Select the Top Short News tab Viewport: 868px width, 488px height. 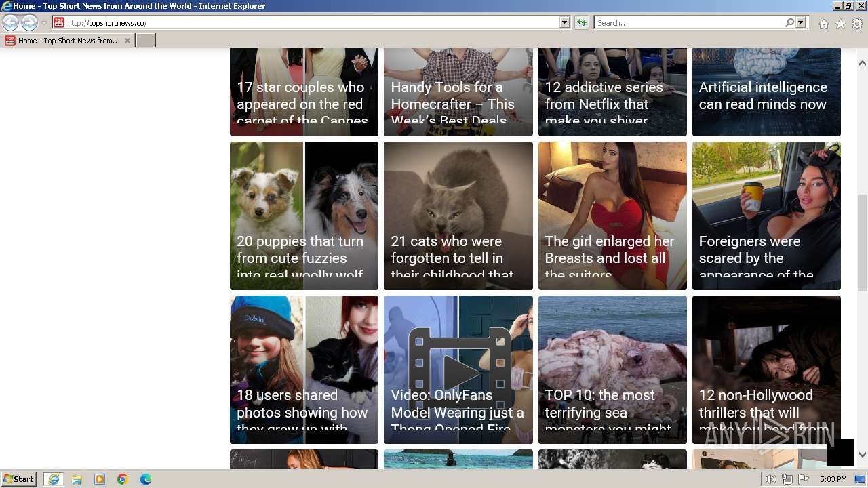66,41
